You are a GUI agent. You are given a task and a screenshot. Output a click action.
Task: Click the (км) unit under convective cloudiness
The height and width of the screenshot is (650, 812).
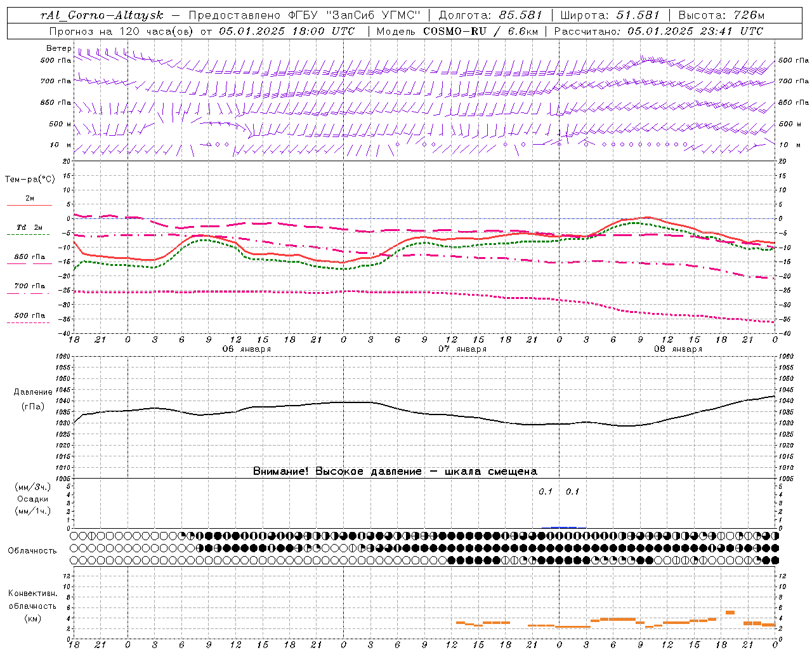point(32,618)
